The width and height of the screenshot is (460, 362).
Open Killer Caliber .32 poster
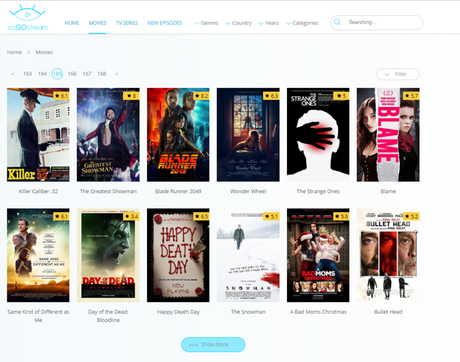point(38,135)
